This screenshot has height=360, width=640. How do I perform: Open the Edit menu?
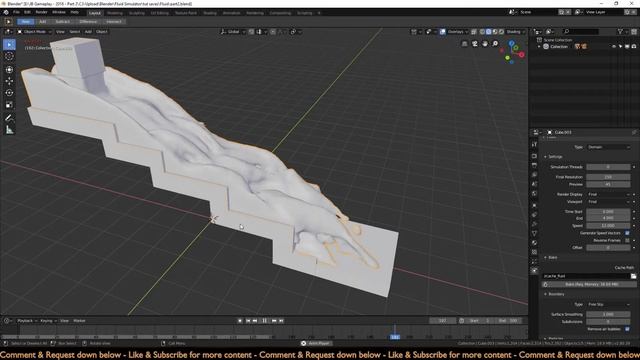(x=27, y=13)
